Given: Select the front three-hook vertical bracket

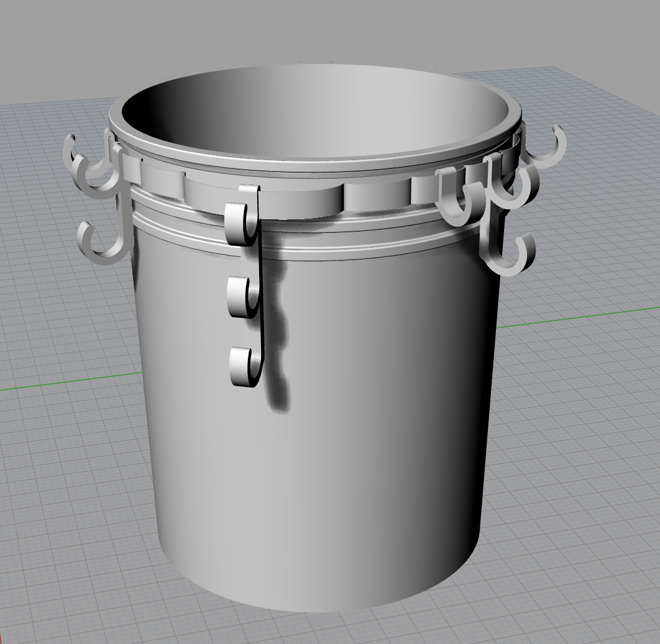Looking at the screenshot, I should tap(245, 286).
